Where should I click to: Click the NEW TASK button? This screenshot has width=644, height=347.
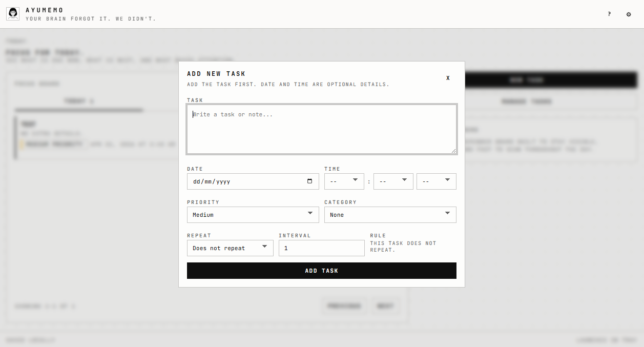coord(526,80)
